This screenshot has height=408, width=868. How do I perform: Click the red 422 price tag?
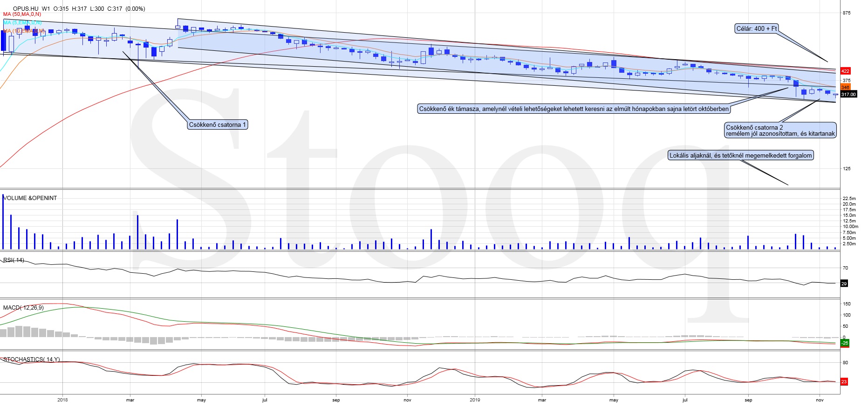(845, 71)
